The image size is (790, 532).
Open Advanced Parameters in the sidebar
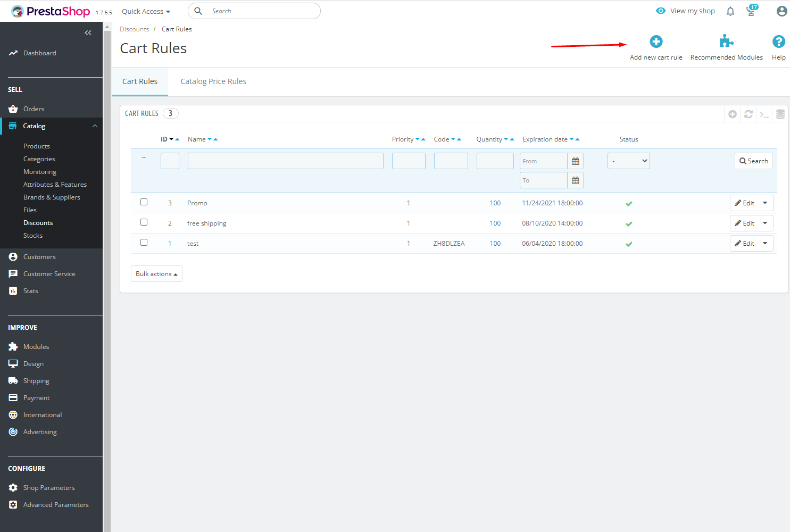56,505
